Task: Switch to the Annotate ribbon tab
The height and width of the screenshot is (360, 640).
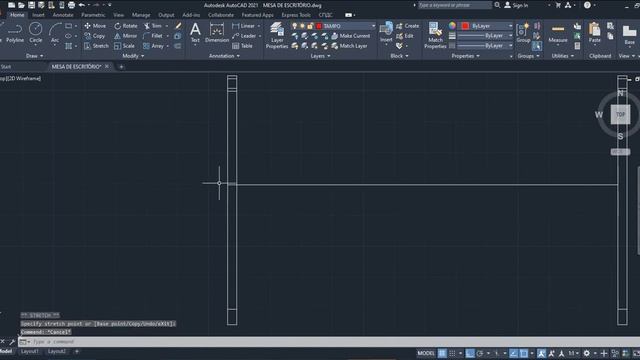Action: [63, 15]
